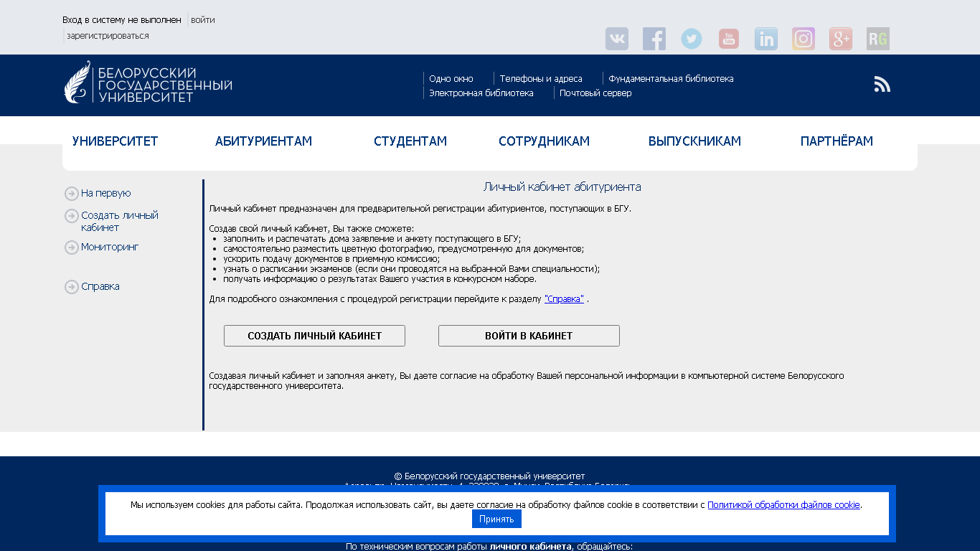Open Фундаментальная библиотека link
Screen dimensions: 980x551
[x=671, y=79]
